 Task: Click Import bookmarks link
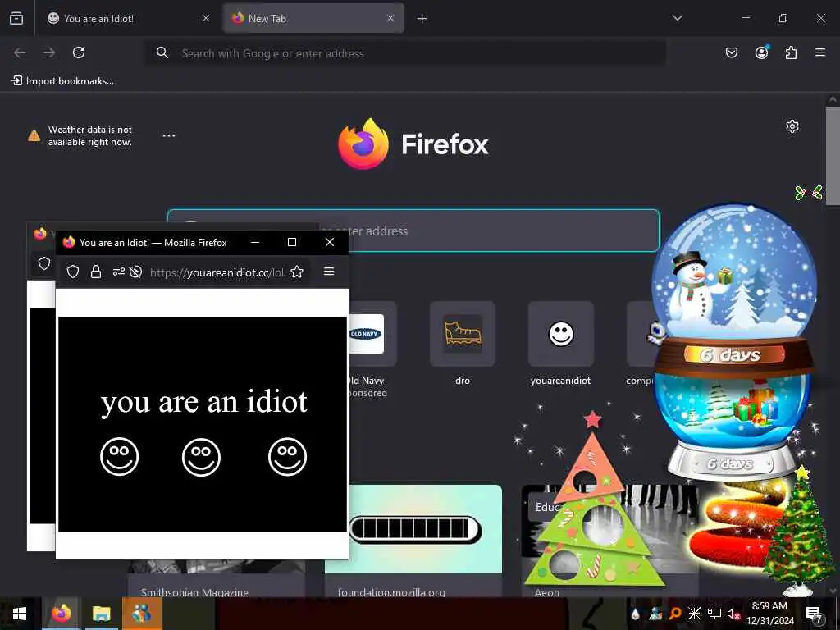[62, 81]
